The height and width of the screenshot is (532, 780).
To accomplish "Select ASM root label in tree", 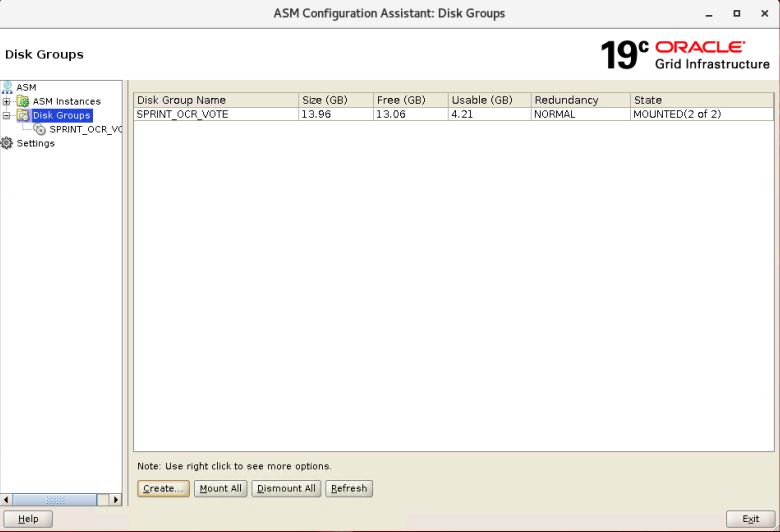I will (26, 87).
